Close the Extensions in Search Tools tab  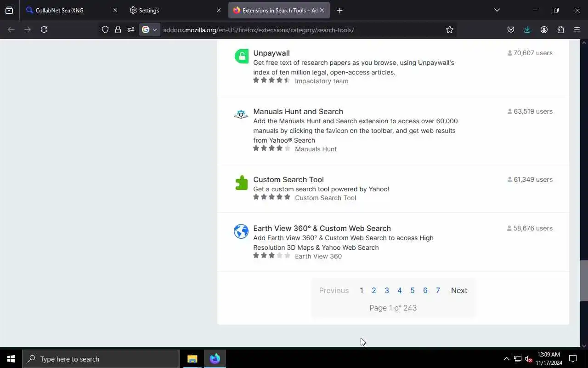pyautogui.click(x=322, y=10)
